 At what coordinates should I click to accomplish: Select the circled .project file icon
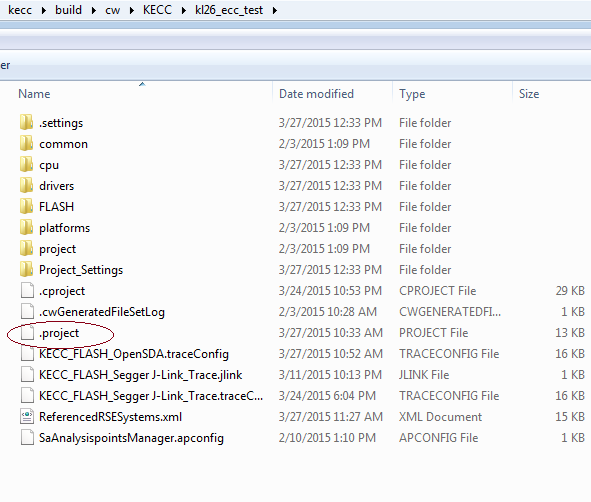27,333
